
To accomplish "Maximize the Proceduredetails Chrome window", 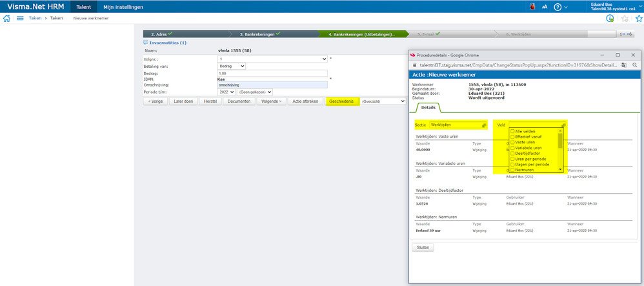I will pyautogui.click(x=618, y=55).
